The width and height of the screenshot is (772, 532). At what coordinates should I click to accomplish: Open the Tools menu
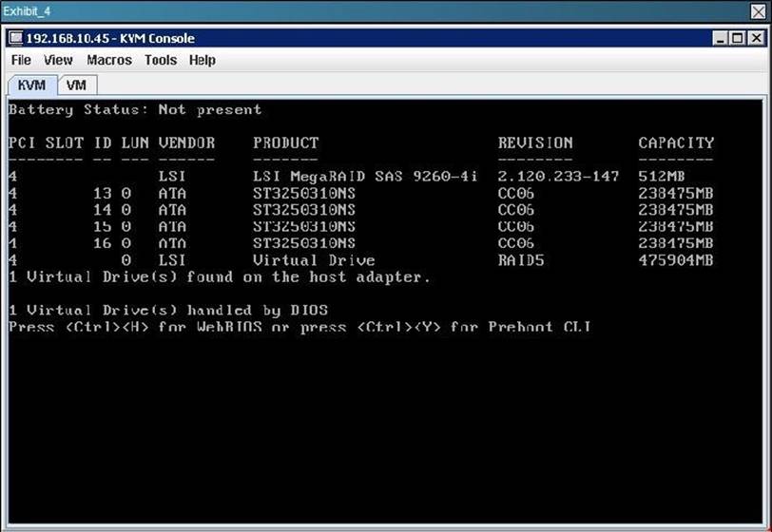pos(161,60)
